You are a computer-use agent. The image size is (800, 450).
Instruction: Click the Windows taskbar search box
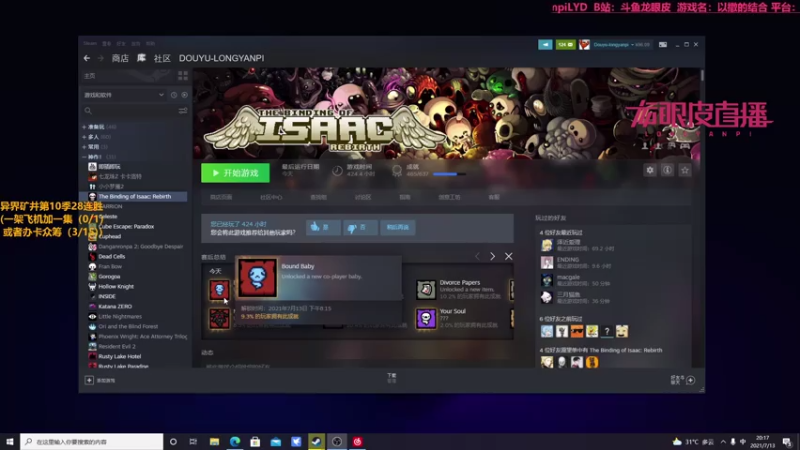tap(92, 441)
